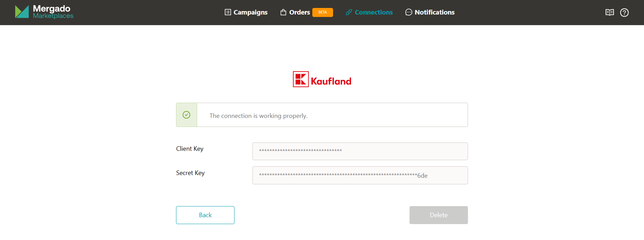Click the Orders shopping bag icon
644x240 pixels.
(x=283, y=12)
